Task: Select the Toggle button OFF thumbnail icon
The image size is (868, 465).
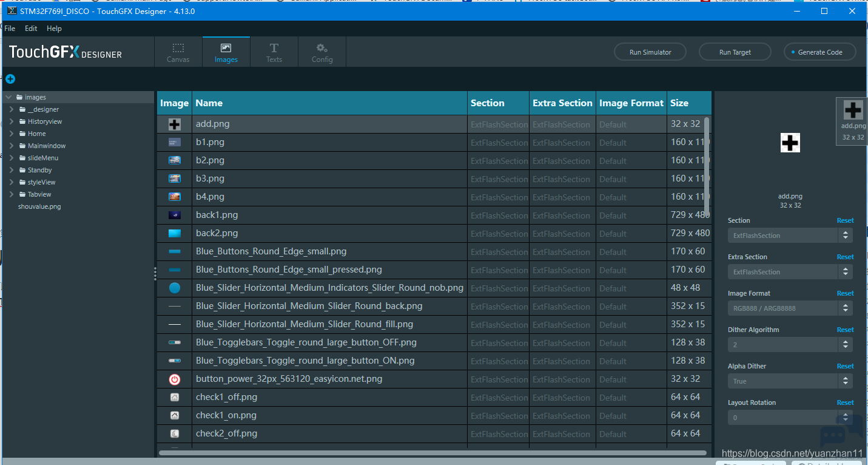Action: coord(175,342)
